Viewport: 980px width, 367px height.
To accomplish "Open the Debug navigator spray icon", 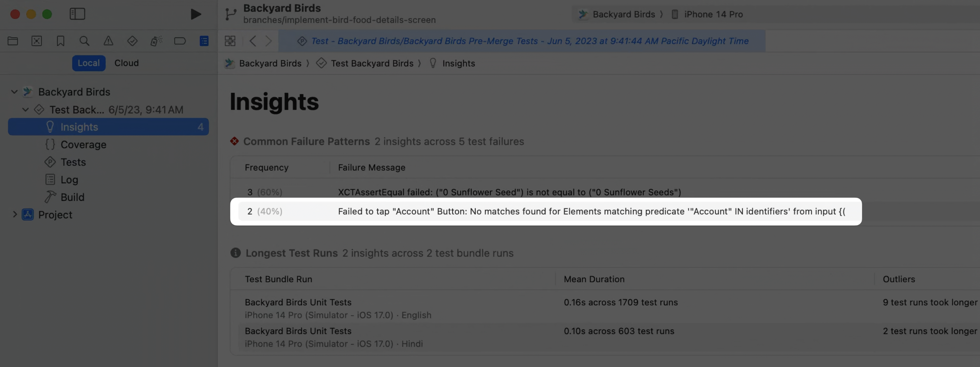I will coord(156,41).
